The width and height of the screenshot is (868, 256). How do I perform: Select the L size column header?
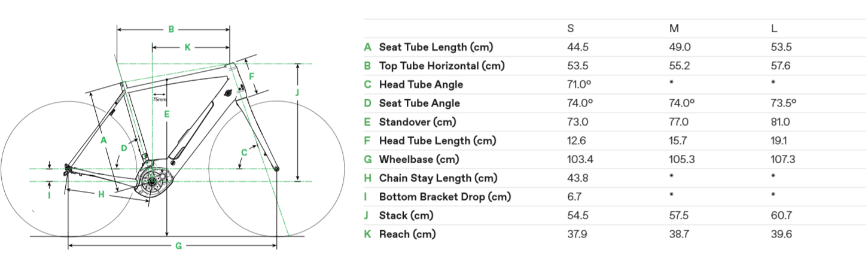[x=774, y=28]
